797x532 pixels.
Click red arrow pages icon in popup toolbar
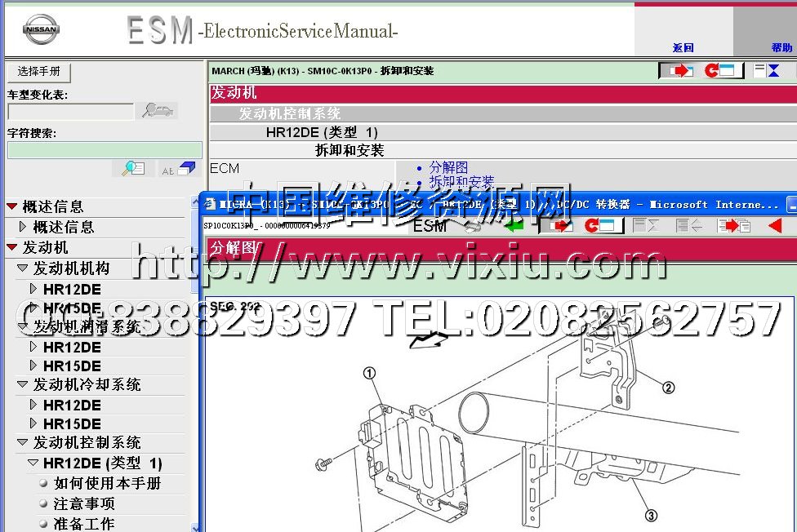(x=734, y=225)
